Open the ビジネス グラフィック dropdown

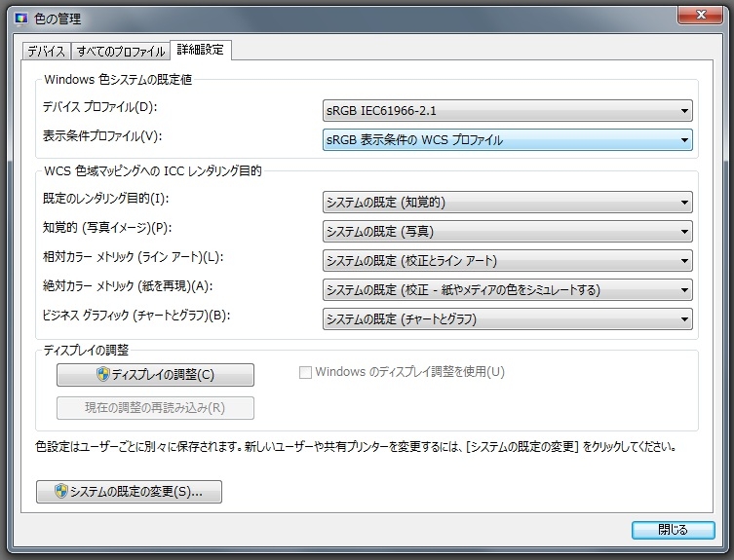tap(508, 319)
